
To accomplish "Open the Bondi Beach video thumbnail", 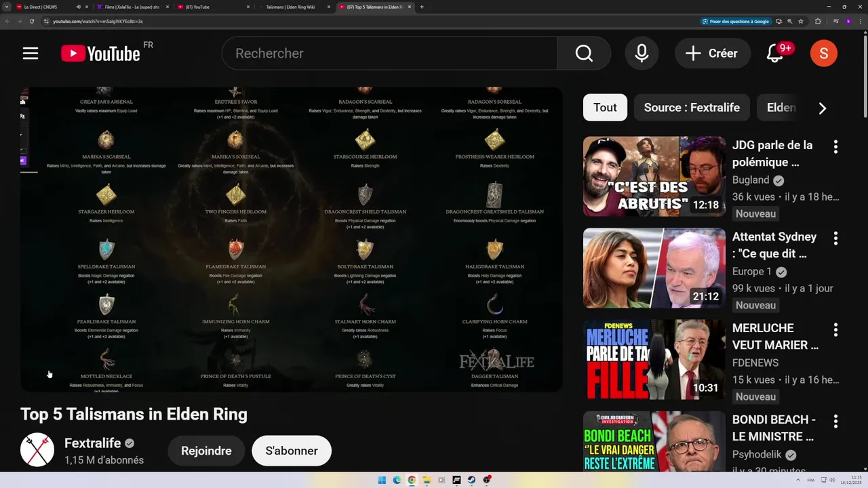I will click(654, 441).
